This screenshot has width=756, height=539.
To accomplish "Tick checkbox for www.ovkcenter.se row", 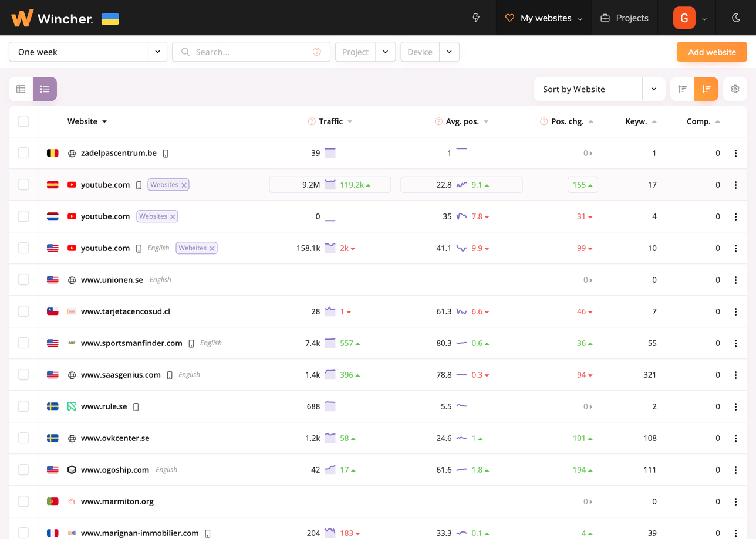I will [x=23, y=438].
